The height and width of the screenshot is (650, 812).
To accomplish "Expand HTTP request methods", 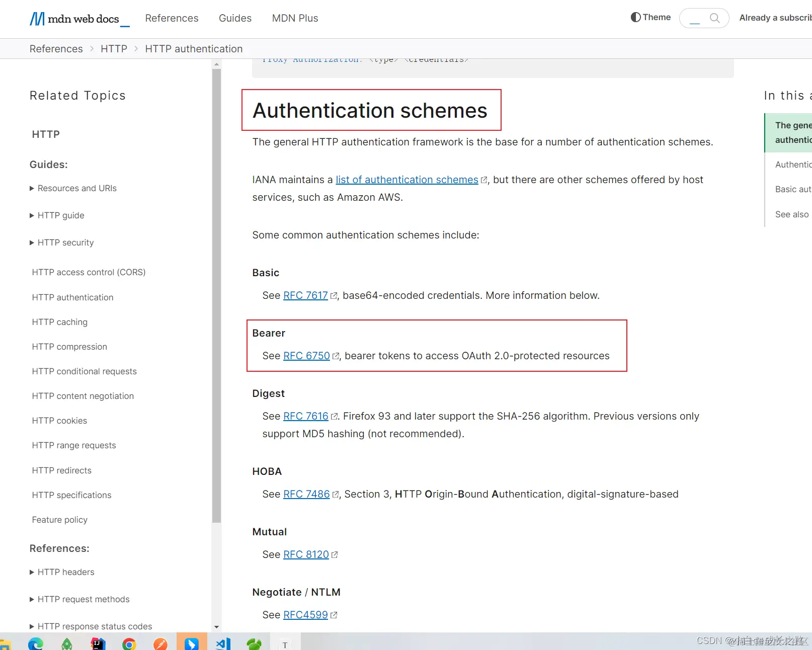I will pyautogui.click(x=79, y=599).
